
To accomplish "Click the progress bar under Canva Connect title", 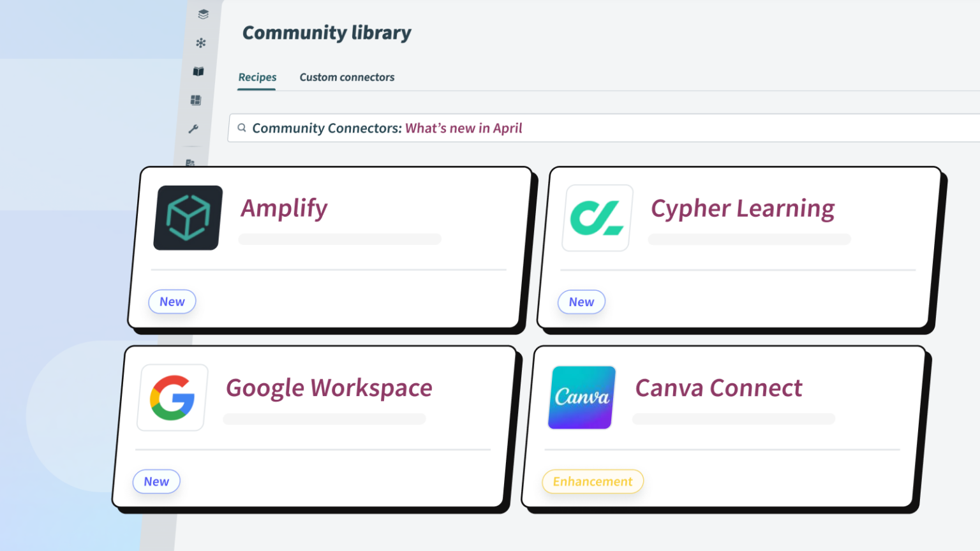I will pyautogui.click(x=732, y=418).
